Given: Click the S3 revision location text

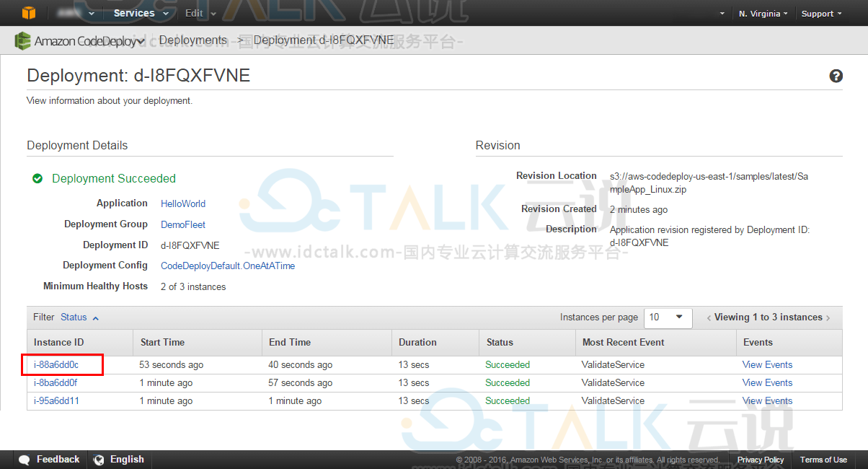Looking at the screenshot, I should coord(709,183).
